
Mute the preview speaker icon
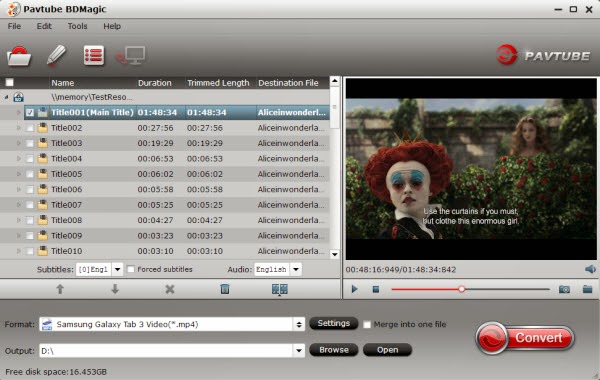tap(590, 269)
